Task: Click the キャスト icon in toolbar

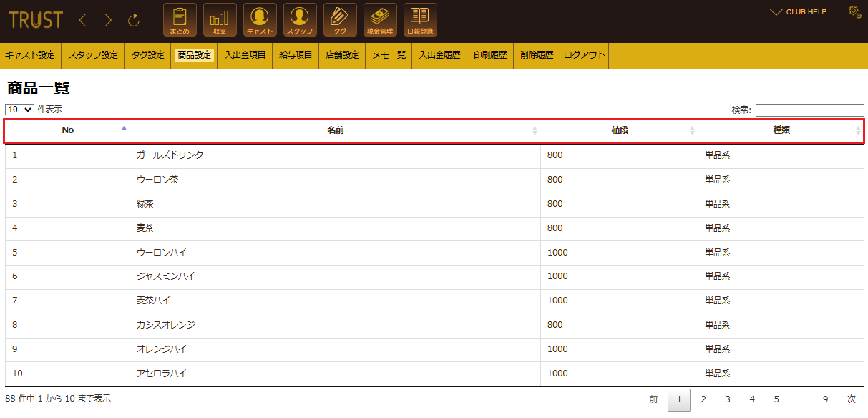Action: [260, 20]
